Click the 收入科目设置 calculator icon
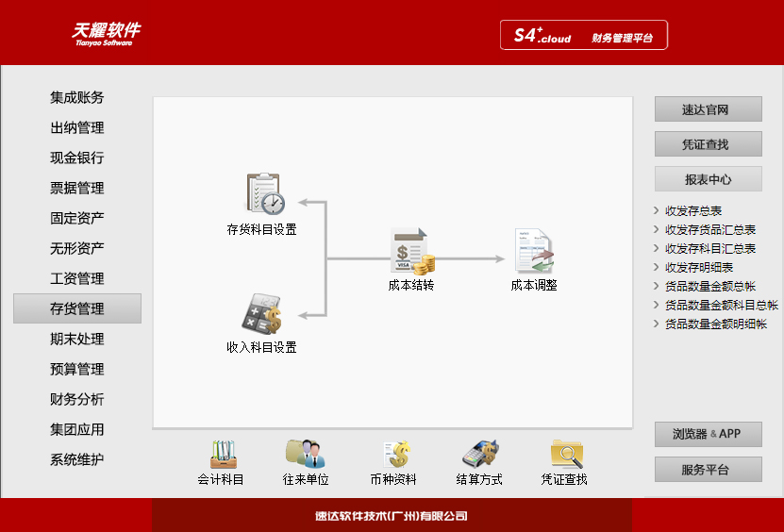 pyautogui.click(x=261, y=314)
